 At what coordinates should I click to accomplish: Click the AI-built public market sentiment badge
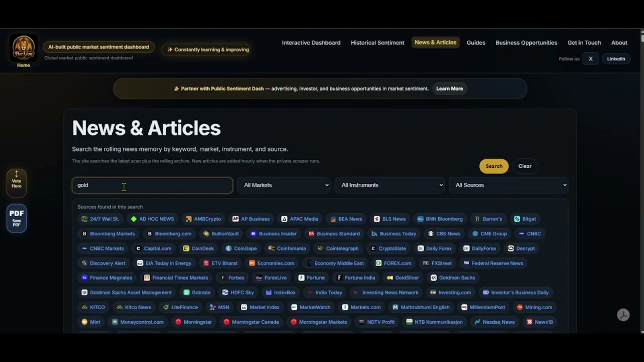pos(99,47)
